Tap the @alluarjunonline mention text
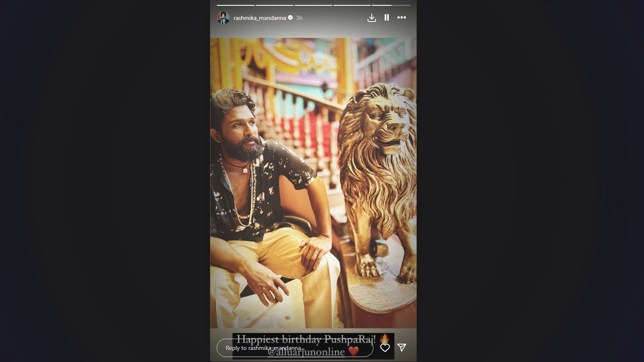The image size is (644, 362). point(306,352)
